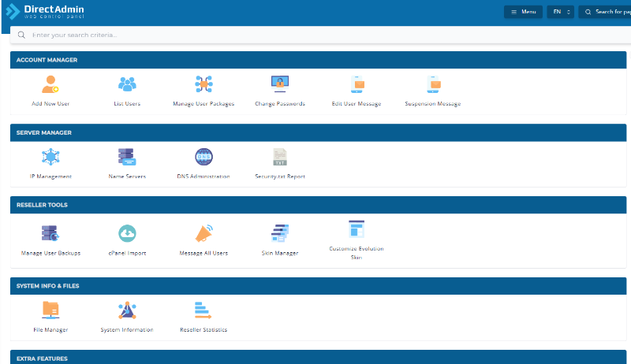Open the EN language dropdown
Screen dimensions: 631x364
(561, 12)
